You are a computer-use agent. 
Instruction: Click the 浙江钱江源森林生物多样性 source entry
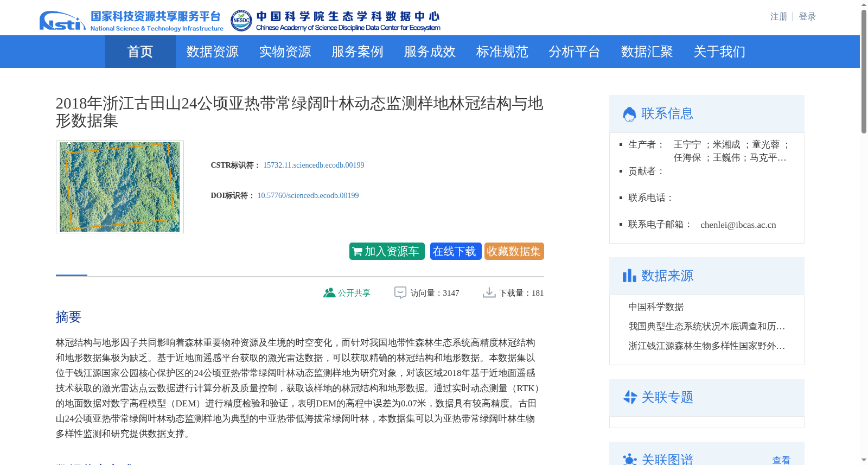pos(707,346)
